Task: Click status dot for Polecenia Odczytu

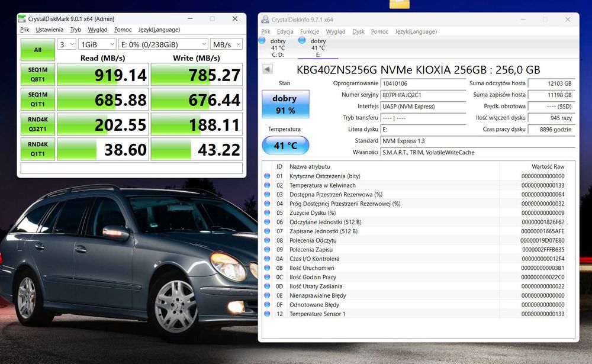Action: (267, 240)
